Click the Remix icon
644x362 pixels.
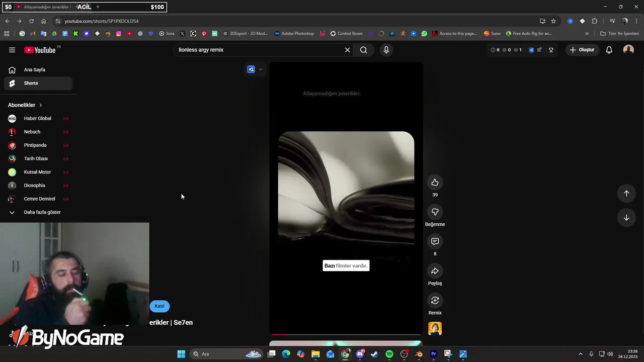[x=435, y=300]
